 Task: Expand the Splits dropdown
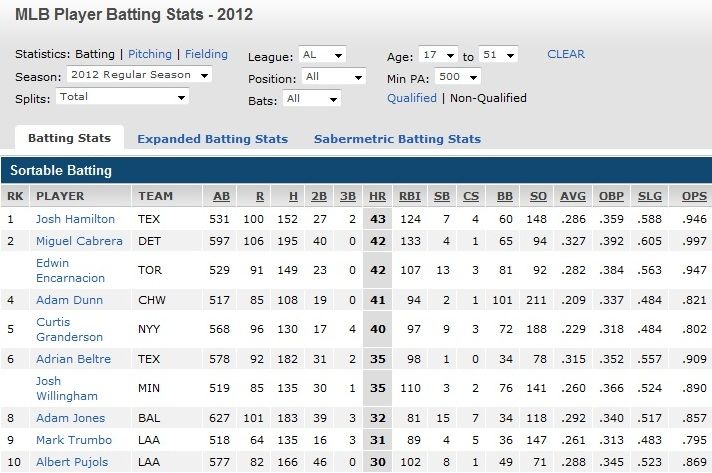click(122, 97)
